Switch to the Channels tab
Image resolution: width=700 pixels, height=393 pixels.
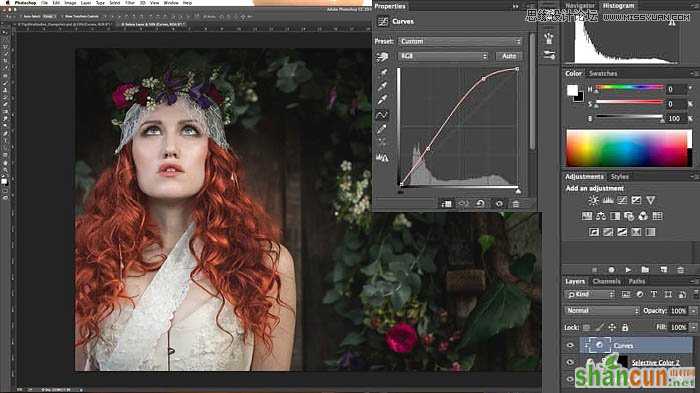click(606, 281)
